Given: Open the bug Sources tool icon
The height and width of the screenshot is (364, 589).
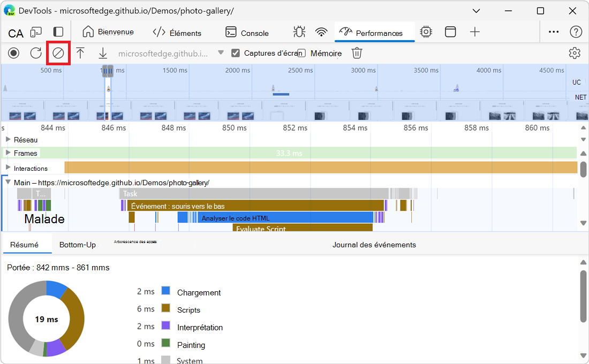Looking at the screenshot, I should [x=299, y=32].
